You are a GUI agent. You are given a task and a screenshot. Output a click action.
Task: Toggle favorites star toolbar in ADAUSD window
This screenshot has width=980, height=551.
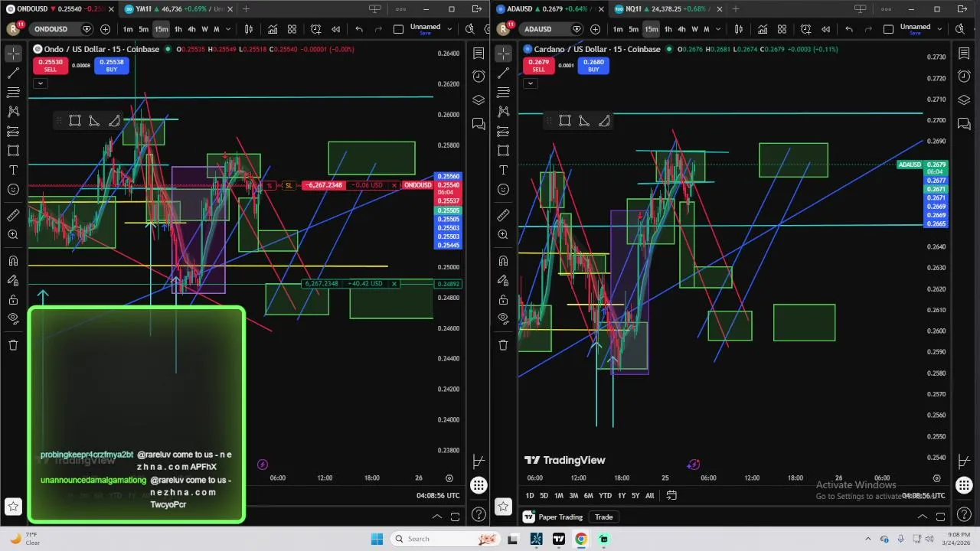[x=503, y=506]
